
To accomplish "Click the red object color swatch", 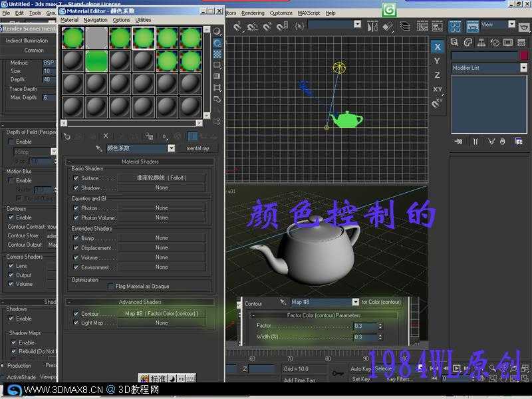I will (523, 56).
